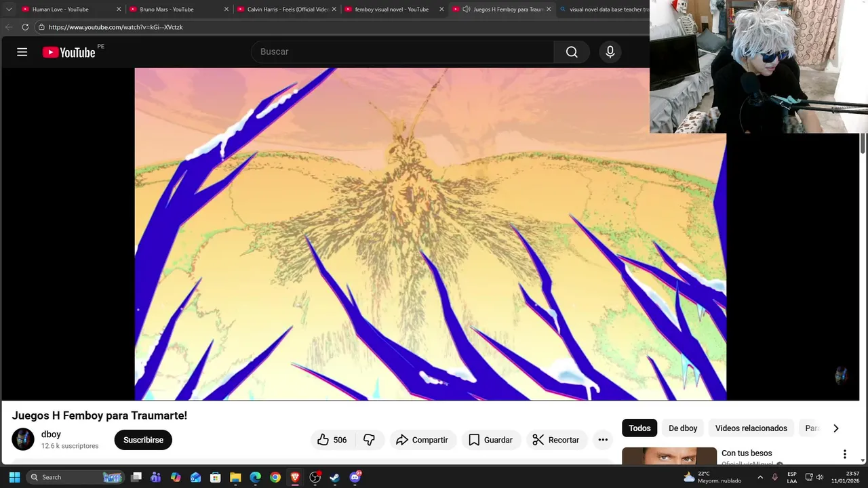Open more actions ellipsis under video

coord(603,440)
